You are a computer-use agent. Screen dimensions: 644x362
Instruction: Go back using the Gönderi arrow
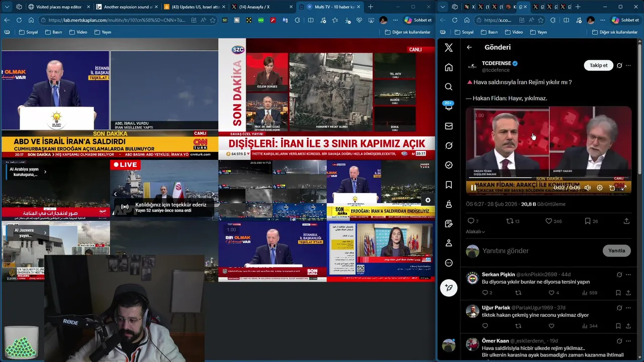[469, 47]
